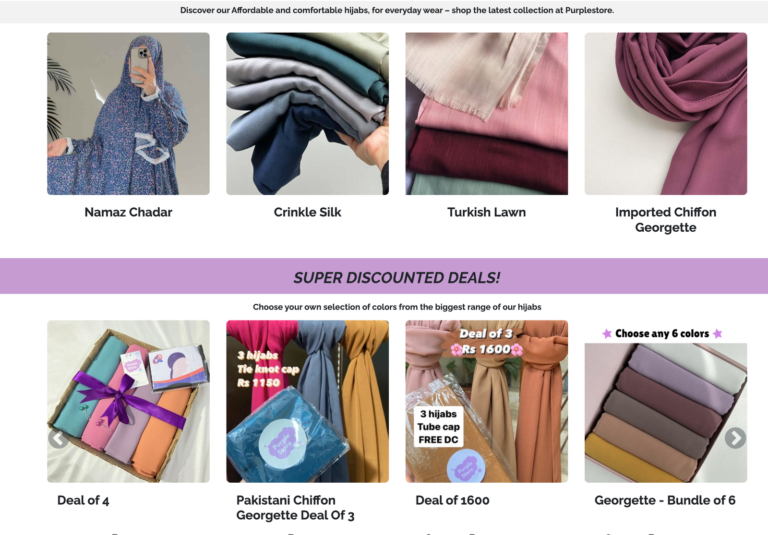Open the Namaz Chadar category image

(x=128, y=114)
